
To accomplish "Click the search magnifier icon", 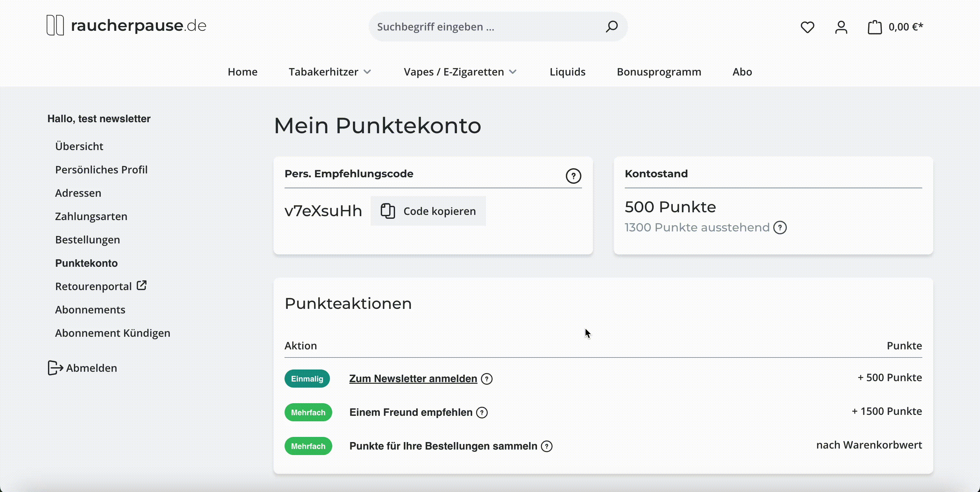I will [611, 26].
